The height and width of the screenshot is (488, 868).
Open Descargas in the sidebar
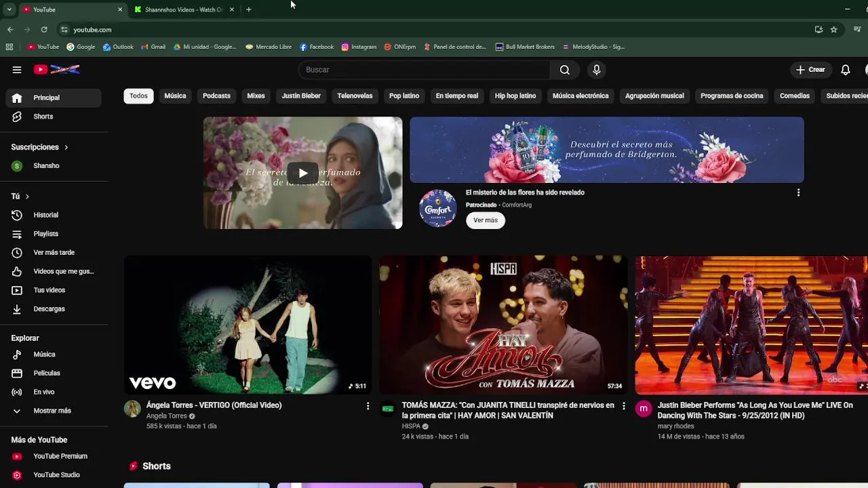(53, 309)
